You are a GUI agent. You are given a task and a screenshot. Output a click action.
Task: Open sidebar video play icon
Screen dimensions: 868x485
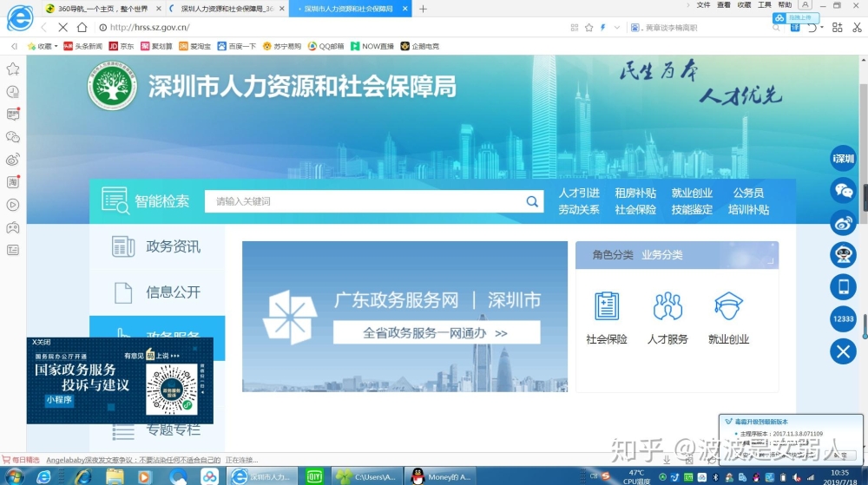click(x=13, y=205)
